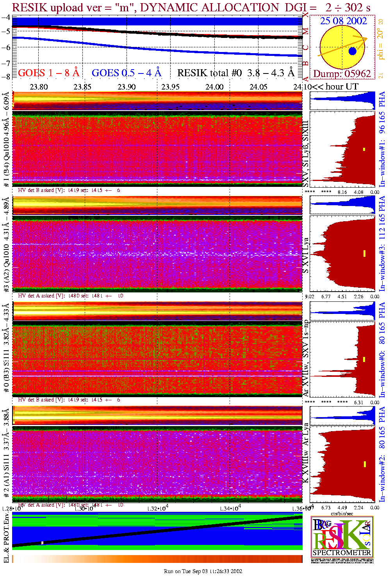Viewport: 392px width, 577px height.
Task: Click the 'Run on Tue Sep 03' footer text
Action: click(203, 571)
